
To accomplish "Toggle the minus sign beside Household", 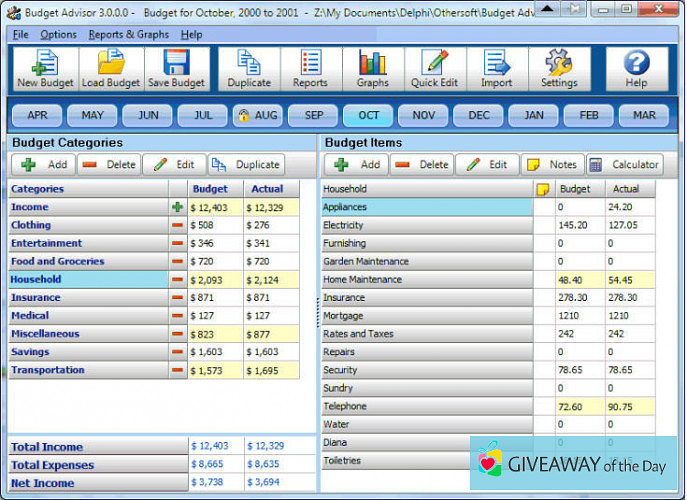I will [x=178, y=280].
